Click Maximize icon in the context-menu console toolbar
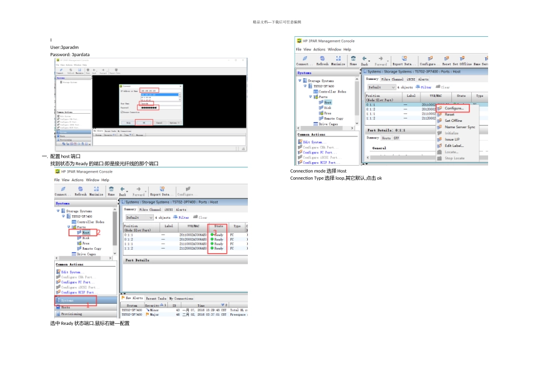The image size is (554, 392). pos(338,59)
